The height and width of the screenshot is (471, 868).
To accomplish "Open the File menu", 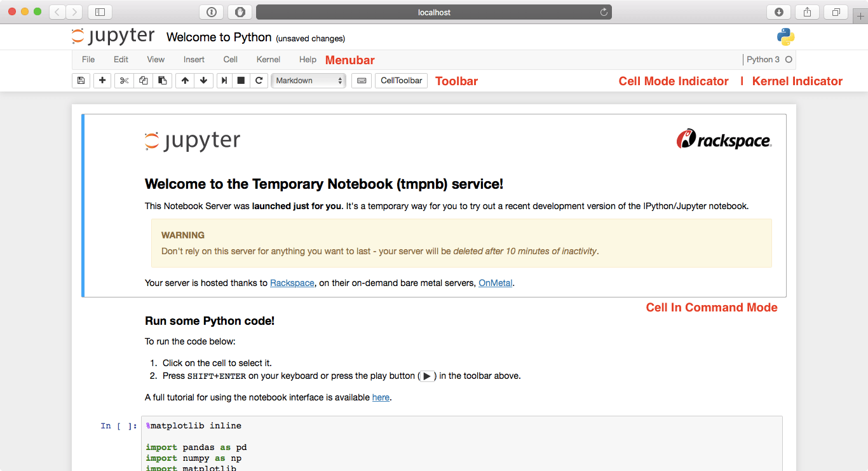I will pyautogui.click(x=88, y=59).
